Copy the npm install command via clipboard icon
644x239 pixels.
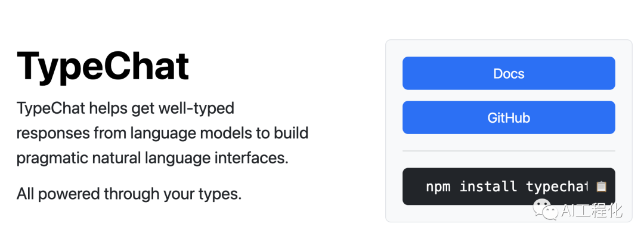click(601, 187)
